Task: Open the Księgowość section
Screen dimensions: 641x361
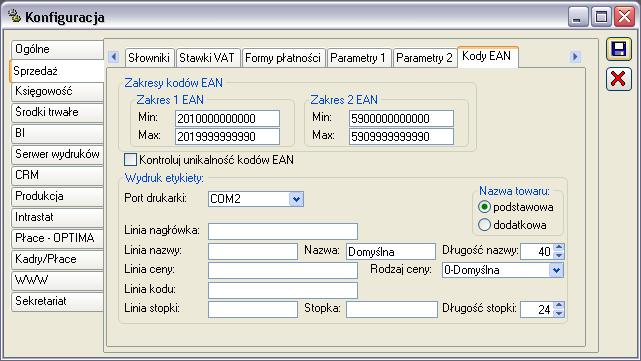Action: tap(57, 91)
